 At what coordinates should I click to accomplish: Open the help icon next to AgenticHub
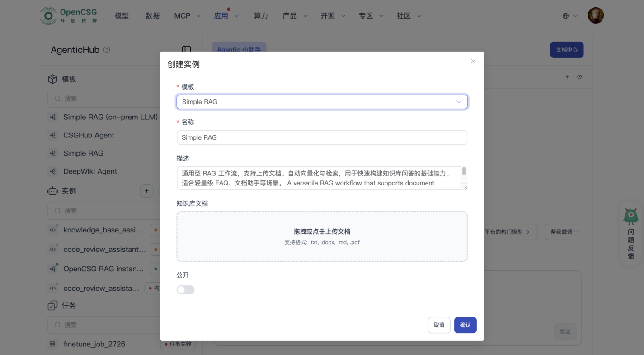(106, 50)
